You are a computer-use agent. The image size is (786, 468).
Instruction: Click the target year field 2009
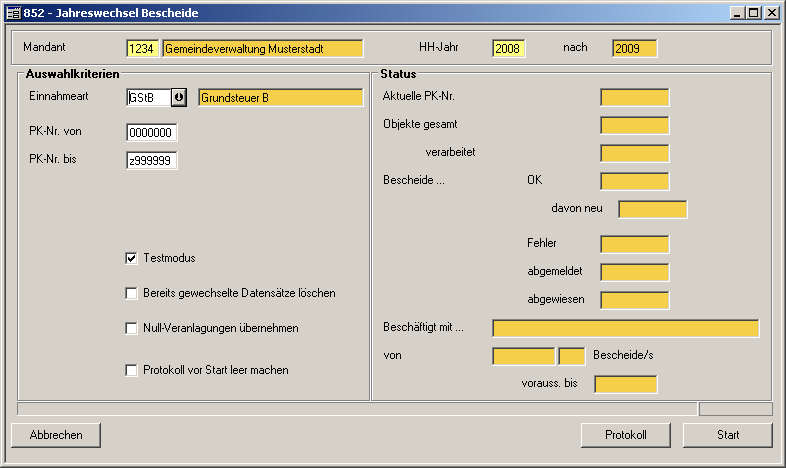pos(634,48)
